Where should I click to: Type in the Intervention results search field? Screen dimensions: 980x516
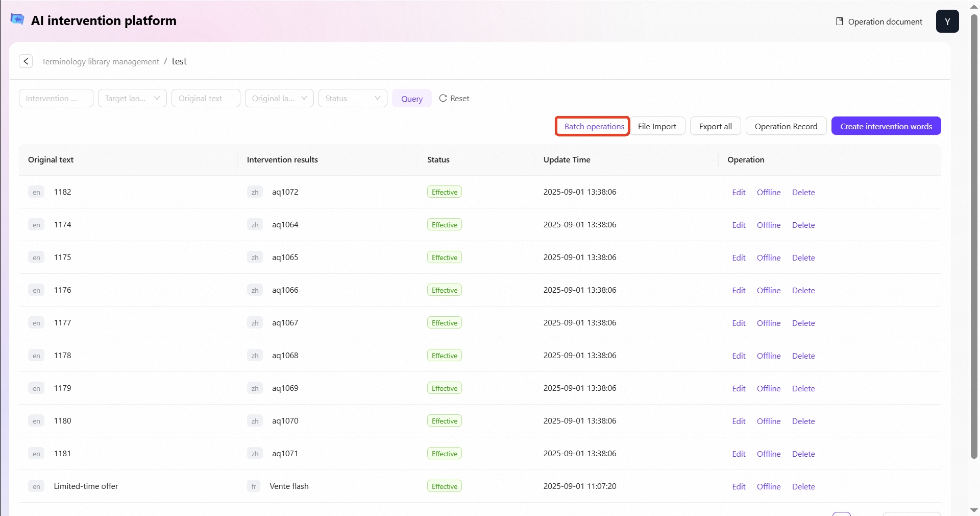[x=56, y=98]
